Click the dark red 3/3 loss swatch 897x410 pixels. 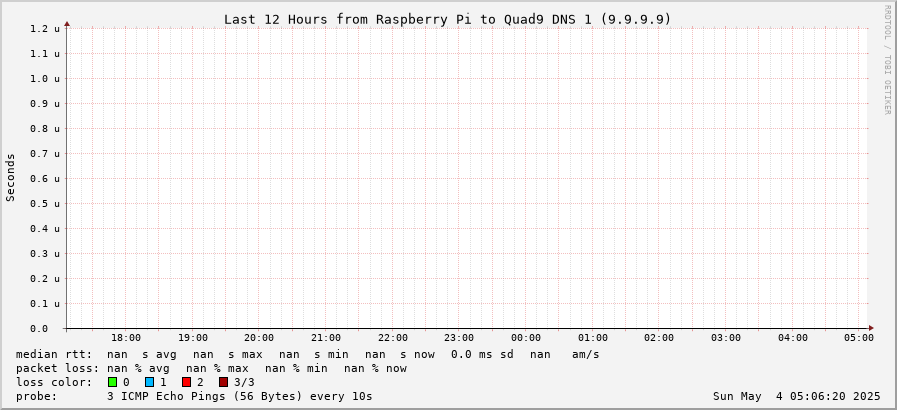[224, 382]
